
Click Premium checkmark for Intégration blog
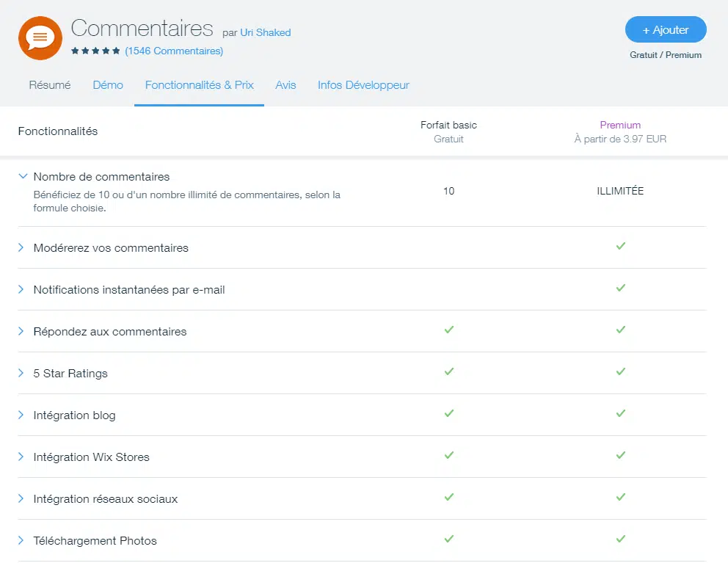[x=621, y=413]
